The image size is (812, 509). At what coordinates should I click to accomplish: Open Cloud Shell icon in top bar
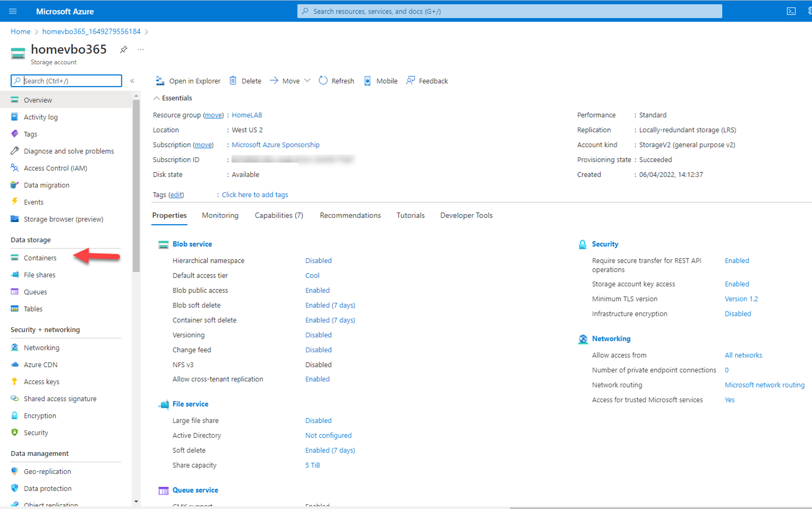(x=791, y=11)
